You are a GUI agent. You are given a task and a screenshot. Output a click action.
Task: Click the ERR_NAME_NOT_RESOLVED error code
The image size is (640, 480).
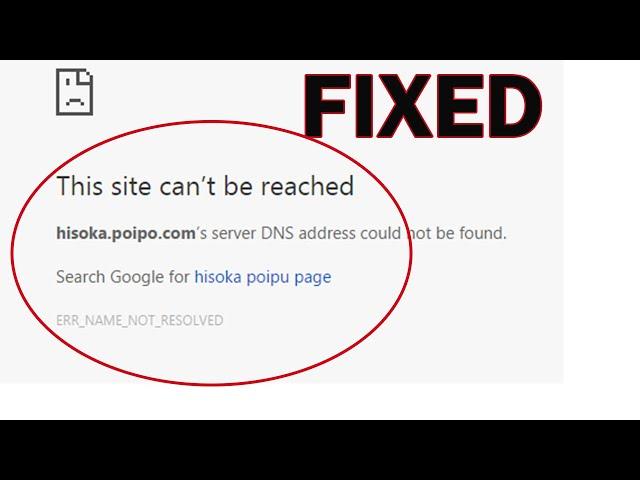[x=140, y=320]
